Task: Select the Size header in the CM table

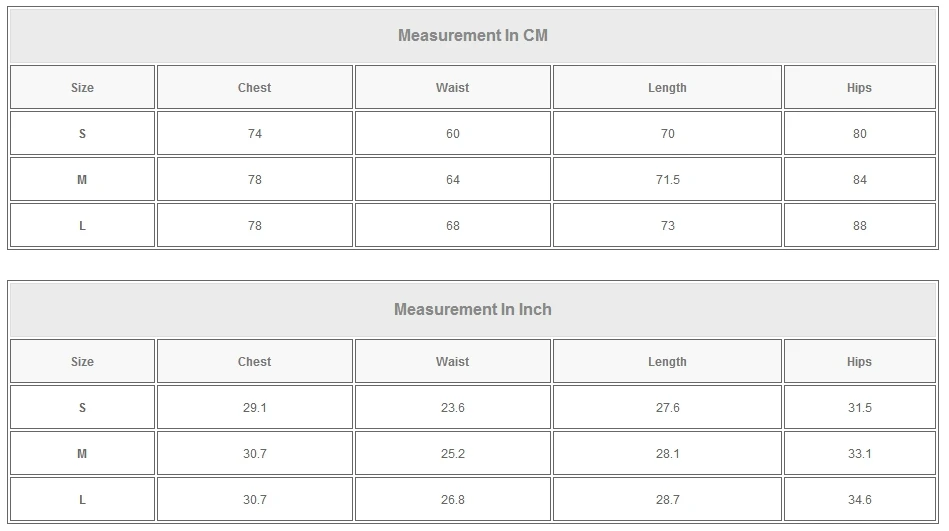Action: 82,88
